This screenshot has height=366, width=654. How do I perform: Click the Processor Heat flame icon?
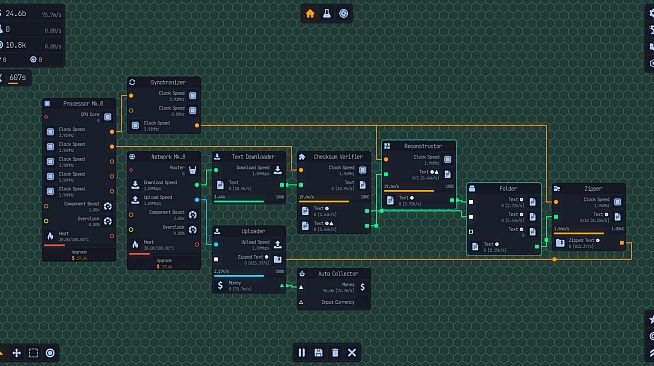tap(50, 236)
